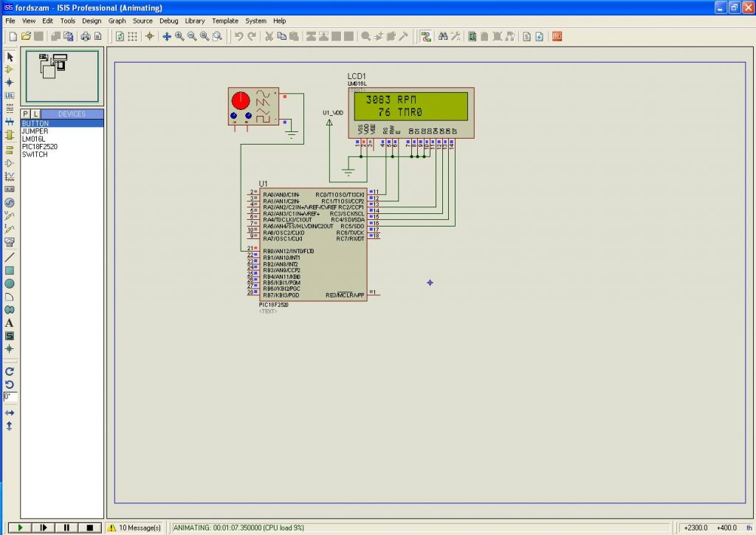The width and height of the screenshot is (756, 535).
Task: Pause the running simulation
Action: (66, 528)
